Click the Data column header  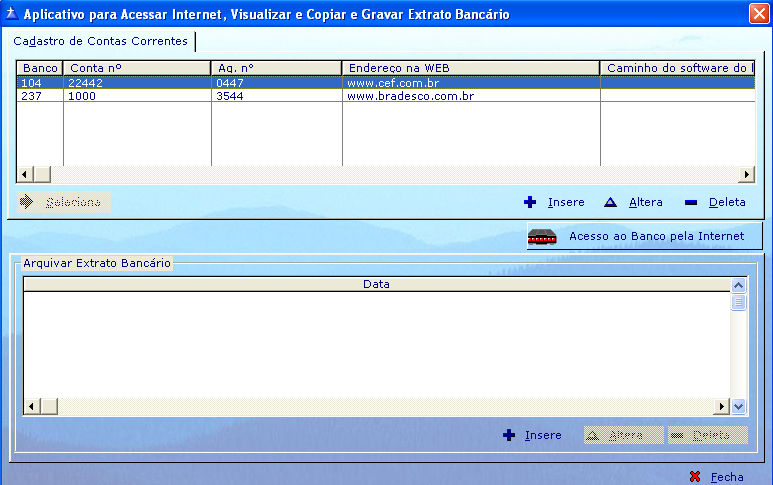(x=376, y=285)
